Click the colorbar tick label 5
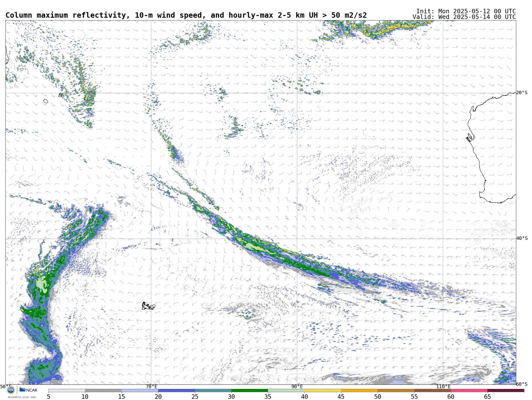Image resolution: width=532 pixels, height=400 pixels. (49, 397)
